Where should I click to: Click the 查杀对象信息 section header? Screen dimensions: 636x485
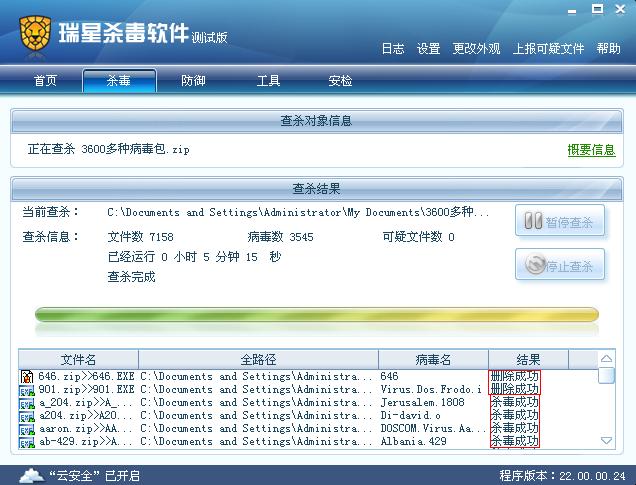(317, 121)
